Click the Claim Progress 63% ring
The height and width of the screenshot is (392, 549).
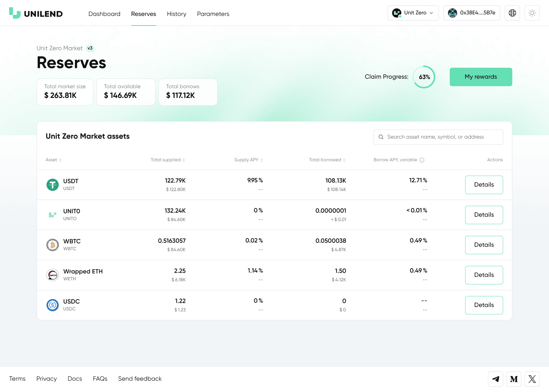coord(424,77)
